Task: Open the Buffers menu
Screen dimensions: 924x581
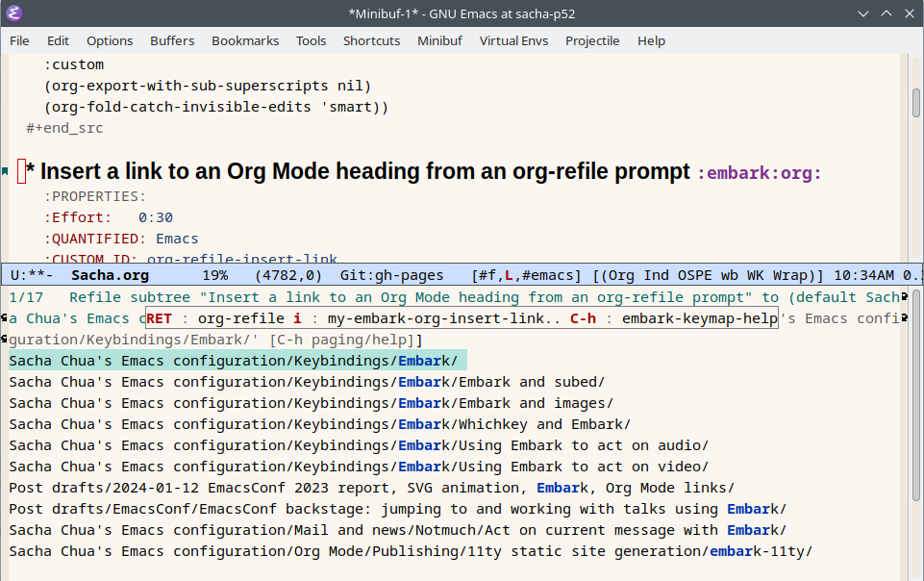Action: pos(172,40)
